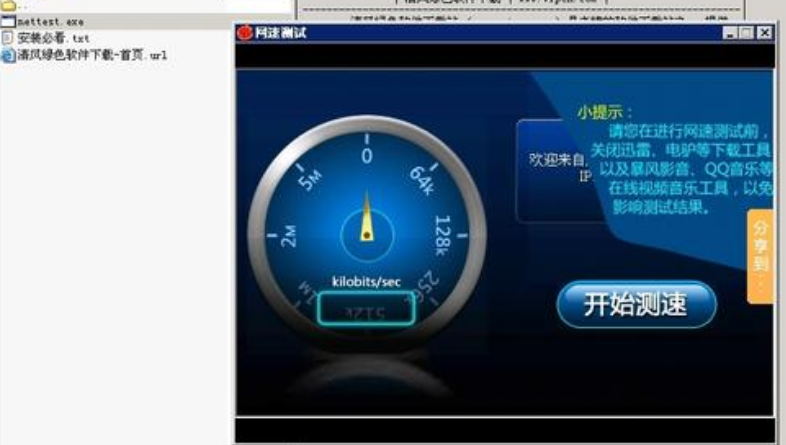Click the 0 mark on the gauge
The image size is (786, 445).
coord(366,156)
